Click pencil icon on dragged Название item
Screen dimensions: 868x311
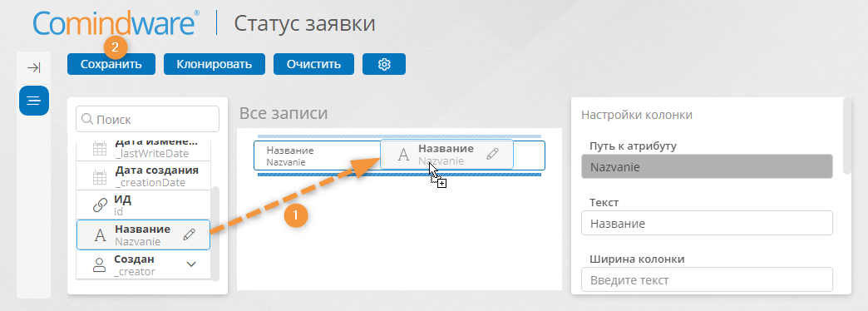492,154
